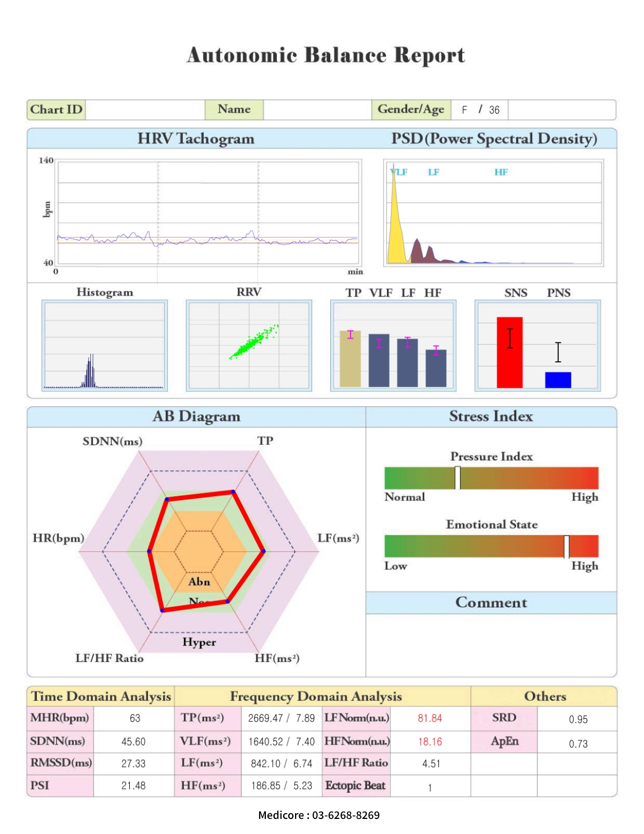Click the Time Domain Analysis header
This screenshot has width=644, height=834.
101,696
